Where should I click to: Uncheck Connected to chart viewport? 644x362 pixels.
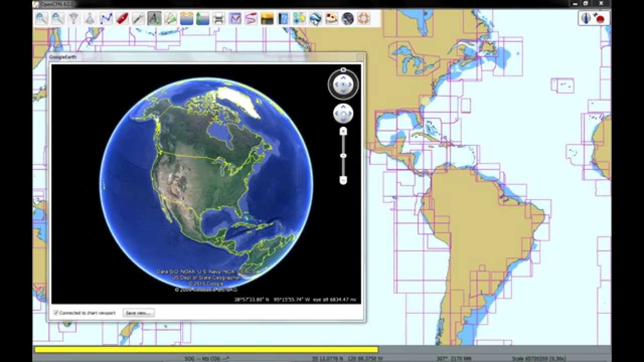[56, 313]
